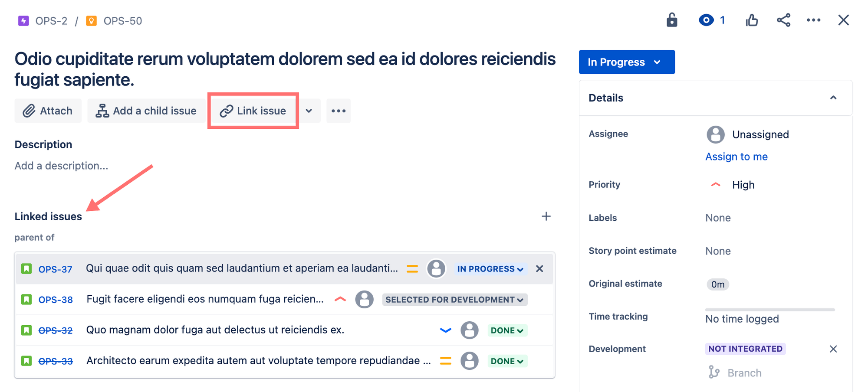Click the lock restriction icon
The image size is (868, 392).
click(672, 20)
